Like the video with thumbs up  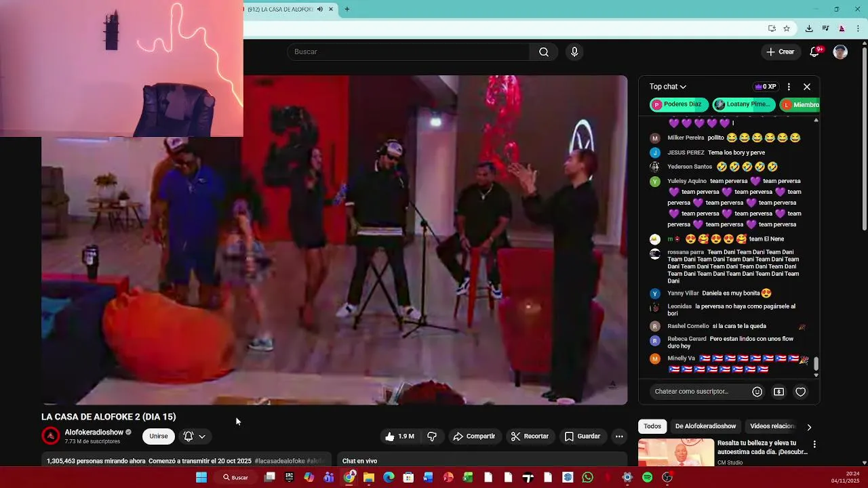coord(399,436)
